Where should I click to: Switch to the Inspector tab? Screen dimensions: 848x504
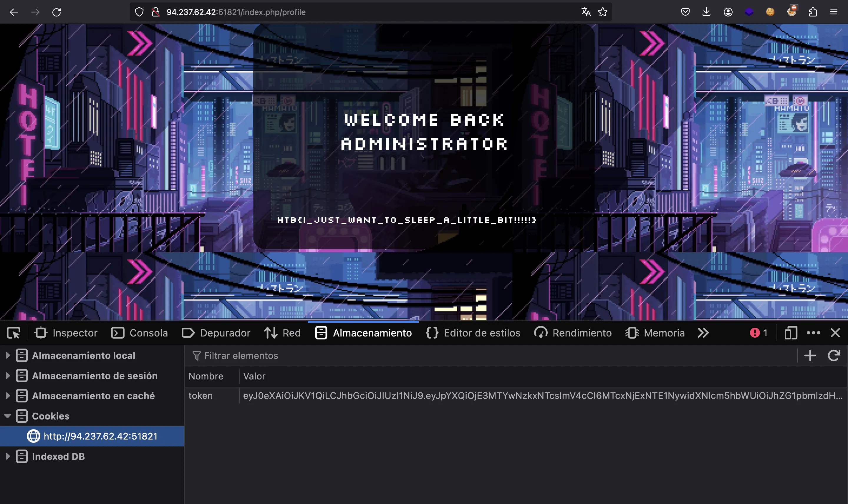point(66,333)
